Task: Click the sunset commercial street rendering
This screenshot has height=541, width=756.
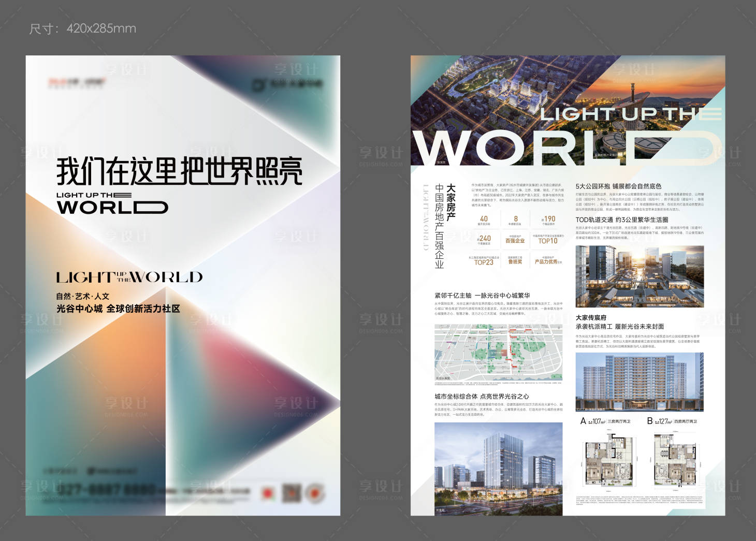Action: tap(639, 276)
